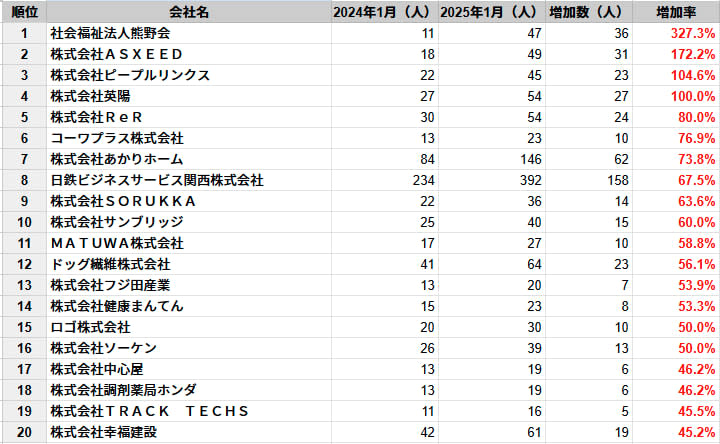Select the 2025年1月(人) header cell

[x=489, y=12]
